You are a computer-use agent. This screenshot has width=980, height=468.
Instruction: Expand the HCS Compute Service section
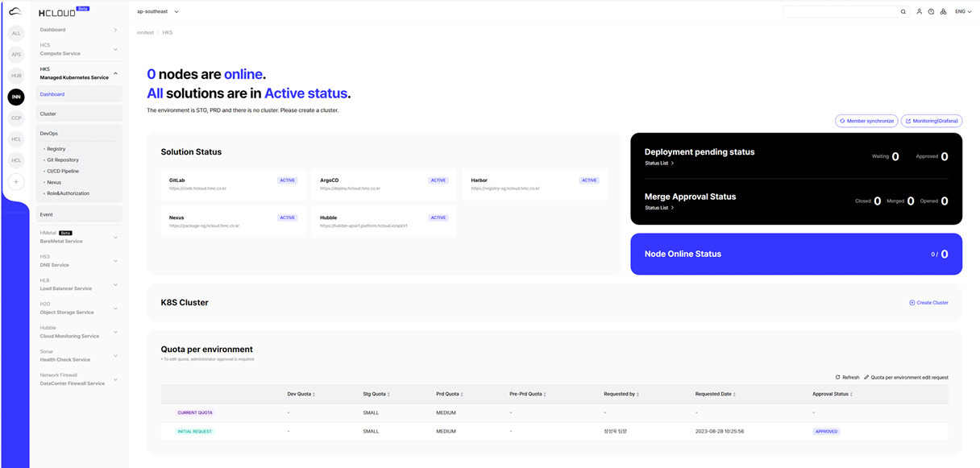click(x=115, y=50)
